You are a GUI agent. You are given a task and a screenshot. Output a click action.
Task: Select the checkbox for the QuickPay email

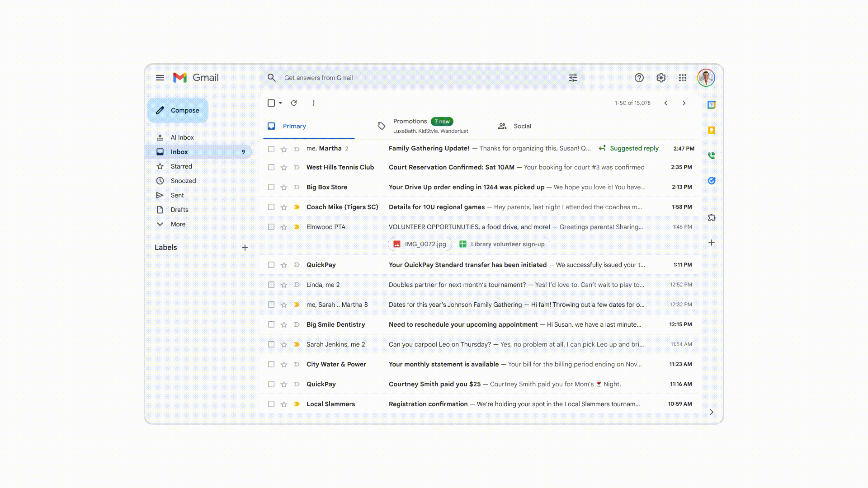click(x=271, y=265)
